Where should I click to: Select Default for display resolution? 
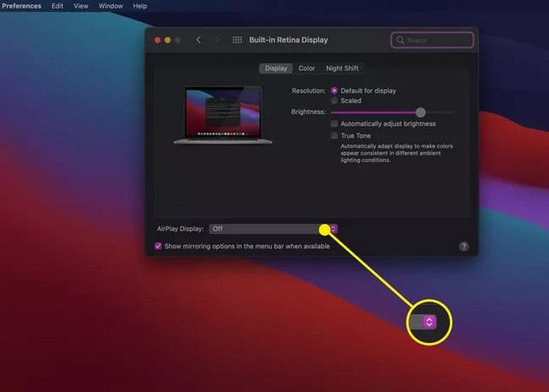point(335,91)
